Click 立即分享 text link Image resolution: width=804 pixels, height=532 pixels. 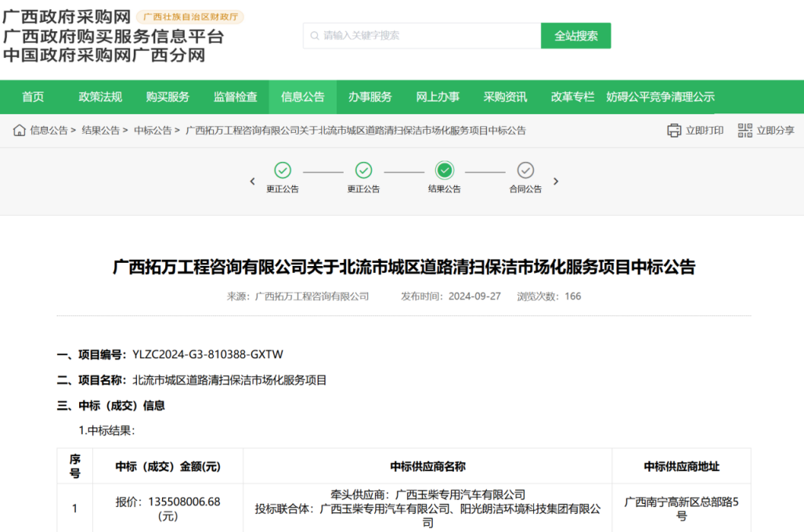(775, 130)
